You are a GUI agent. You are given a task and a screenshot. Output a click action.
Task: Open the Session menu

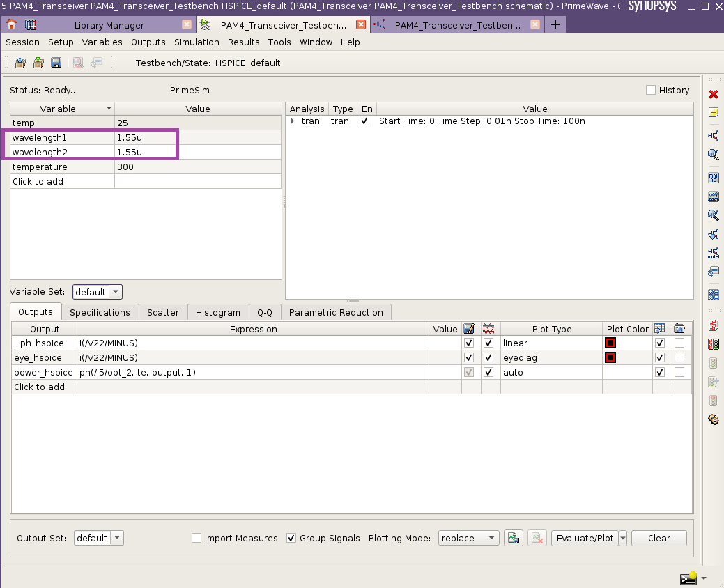(22, 42)
